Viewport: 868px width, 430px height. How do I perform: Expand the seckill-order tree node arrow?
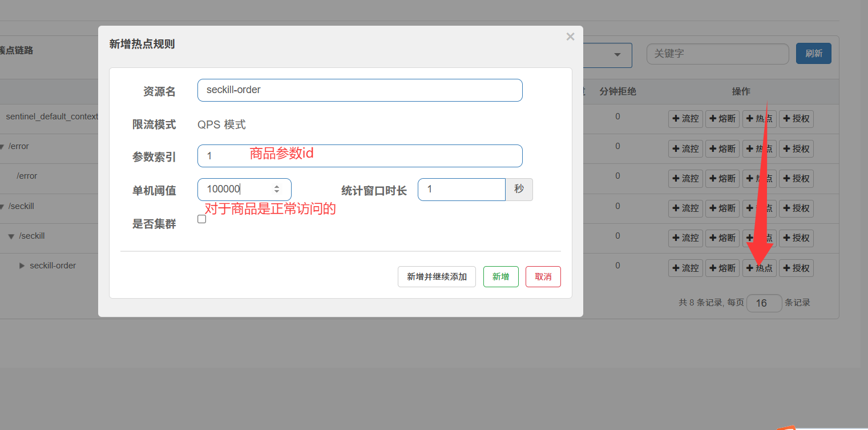[22, 266]
